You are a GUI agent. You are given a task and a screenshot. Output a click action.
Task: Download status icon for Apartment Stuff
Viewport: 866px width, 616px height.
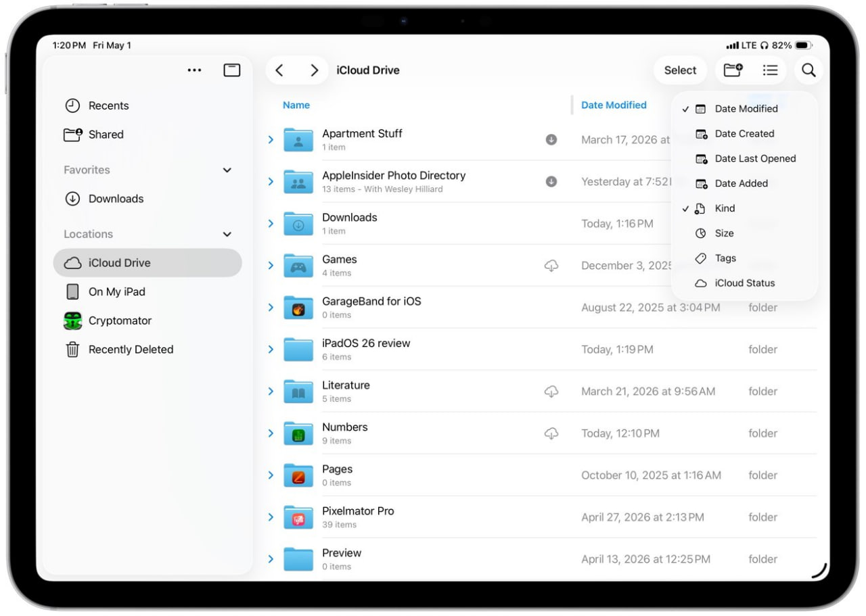click(x=551, y=139)
